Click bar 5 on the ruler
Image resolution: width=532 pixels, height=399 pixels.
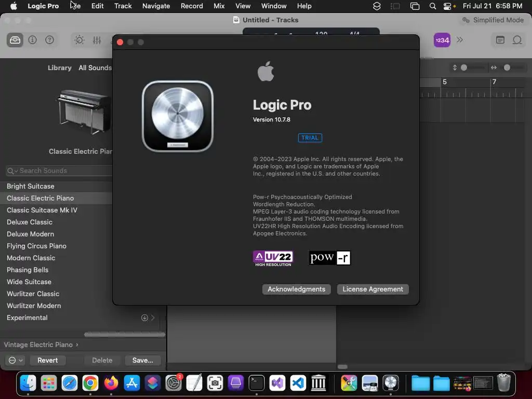(445, 82)
